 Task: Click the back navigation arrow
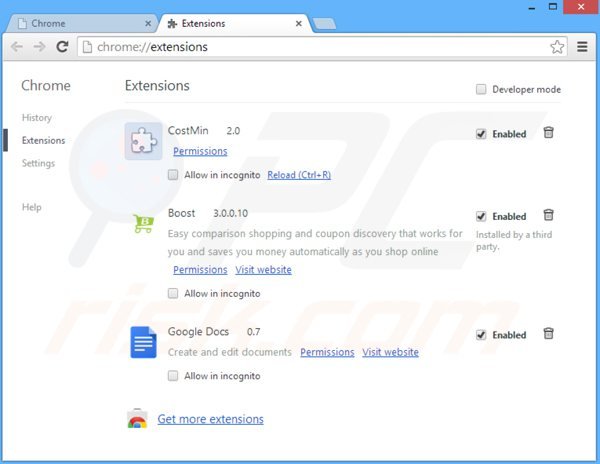[17, 47]
